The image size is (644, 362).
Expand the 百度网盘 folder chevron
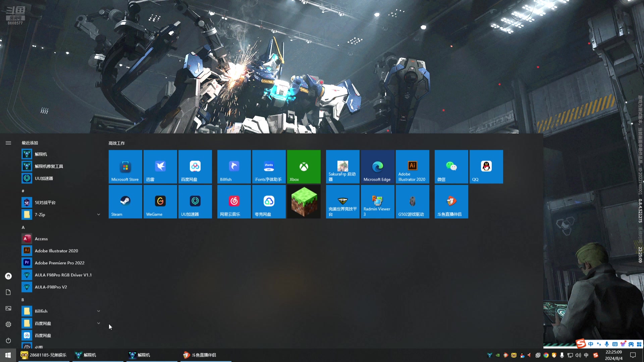tap(99, 323)
